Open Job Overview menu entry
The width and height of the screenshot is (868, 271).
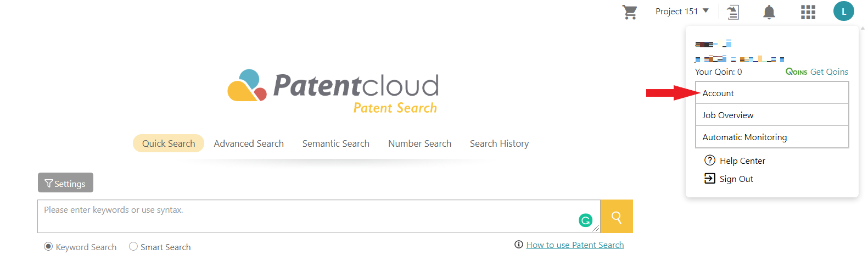[x=772, y=115]
